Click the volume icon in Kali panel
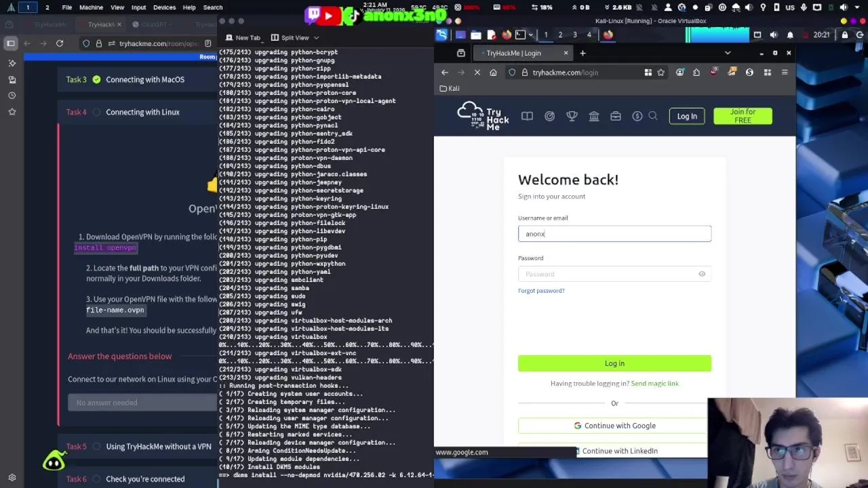This screenshot has height=488, width=868. tap(775, 35)
